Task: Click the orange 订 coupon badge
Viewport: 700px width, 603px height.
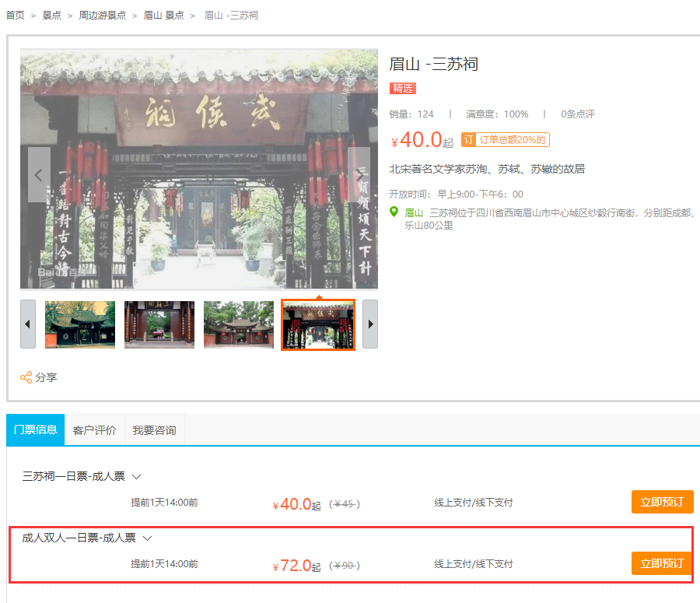Action: click(x=468, y=140)
